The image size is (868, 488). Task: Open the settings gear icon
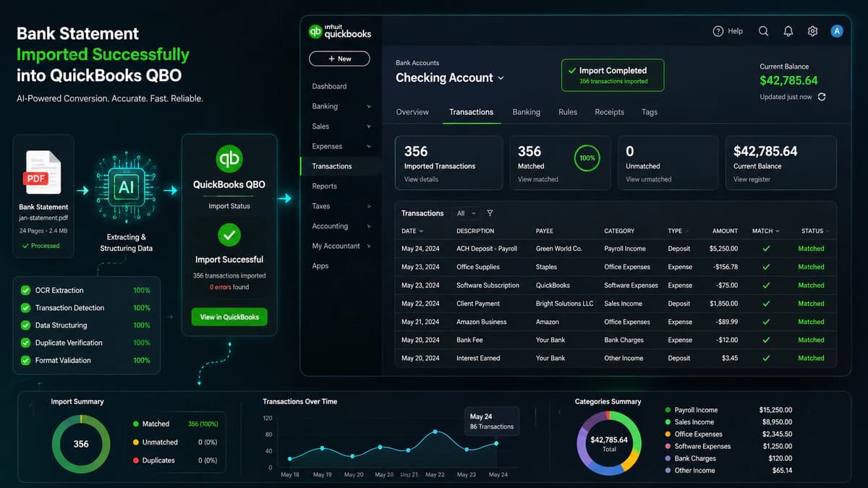point(812,31)
